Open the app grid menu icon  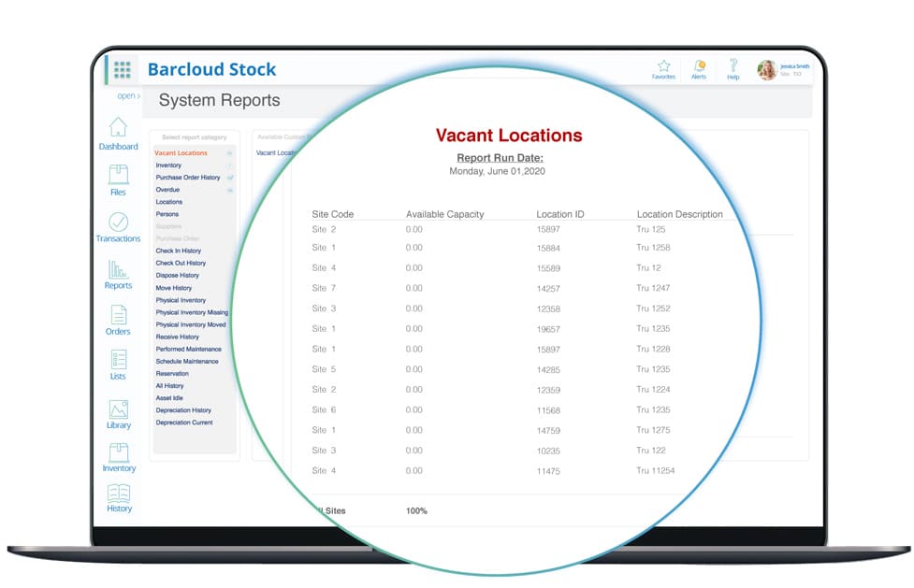tap(122, 69)
